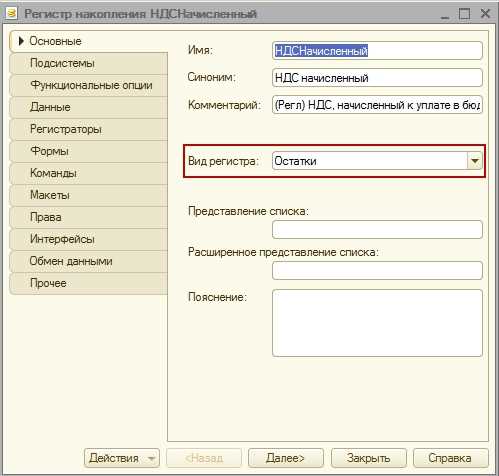Click the register icon in title bar
This screenshot has height=476, width=499.
click(x=11, y=14)
